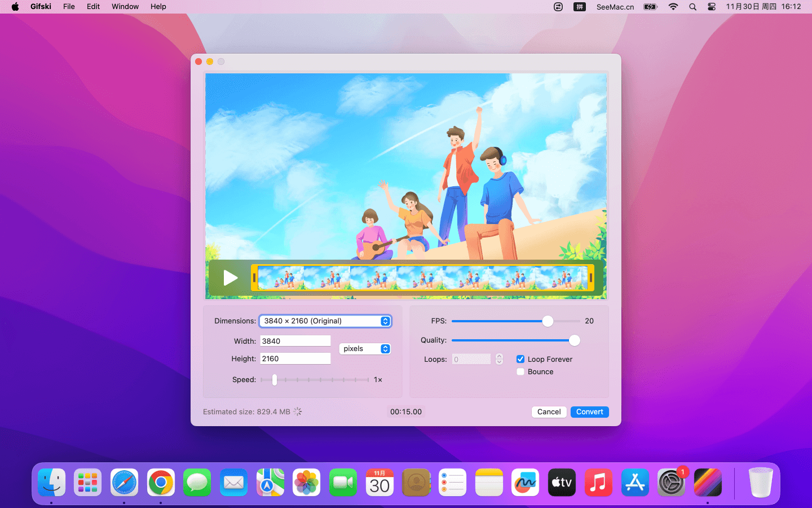Disable the Loop Forever checkbox
Viewport: 812px width, 508px height.
coord(520,359)
